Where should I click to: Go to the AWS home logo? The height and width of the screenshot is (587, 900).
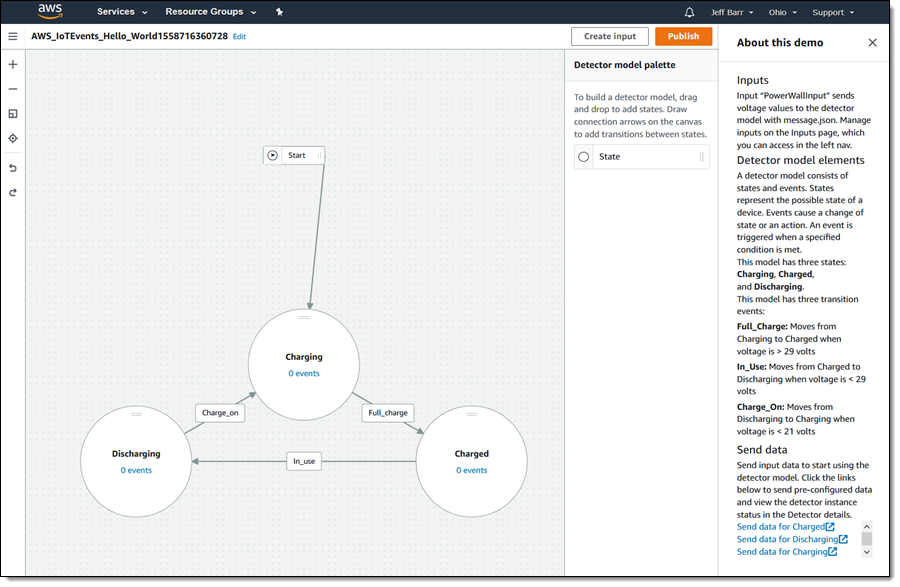(x=50, y=12)
